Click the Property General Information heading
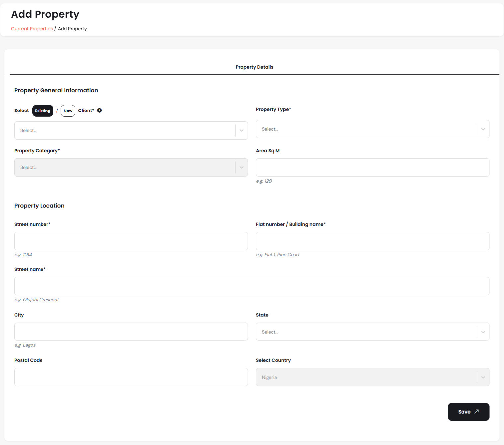504x445 pixels. tap(56, 90)
